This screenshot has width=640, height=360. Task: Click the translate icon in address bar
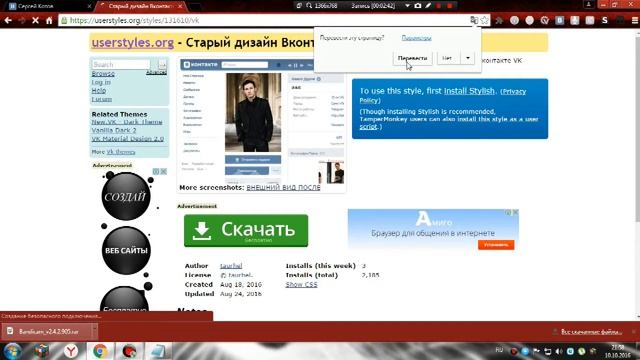474,20
